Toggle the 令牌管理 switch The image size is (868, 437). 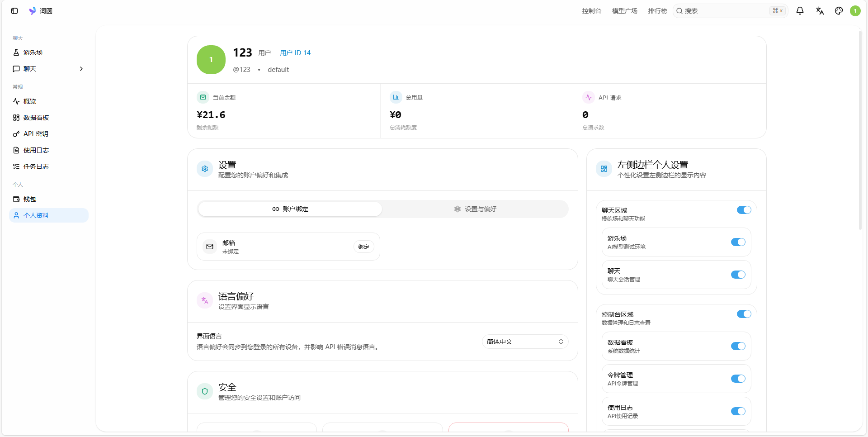(738, 379)
